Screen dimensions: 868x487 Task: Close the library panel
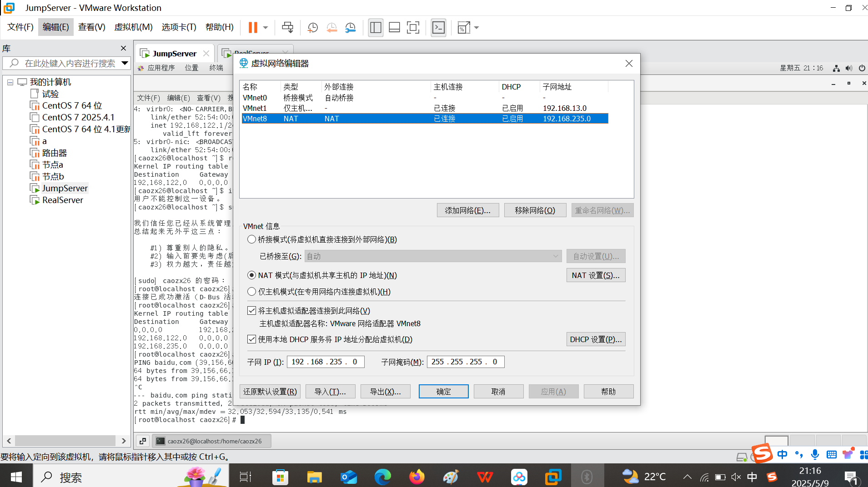pyautogui.click(x=123, y=48)
